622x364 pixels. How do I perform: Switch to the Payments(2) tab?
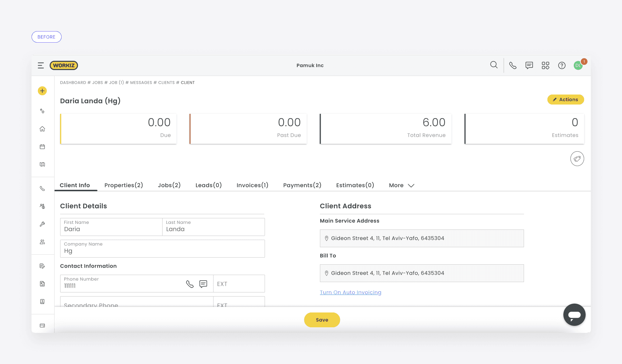click(x=302, y=185)
